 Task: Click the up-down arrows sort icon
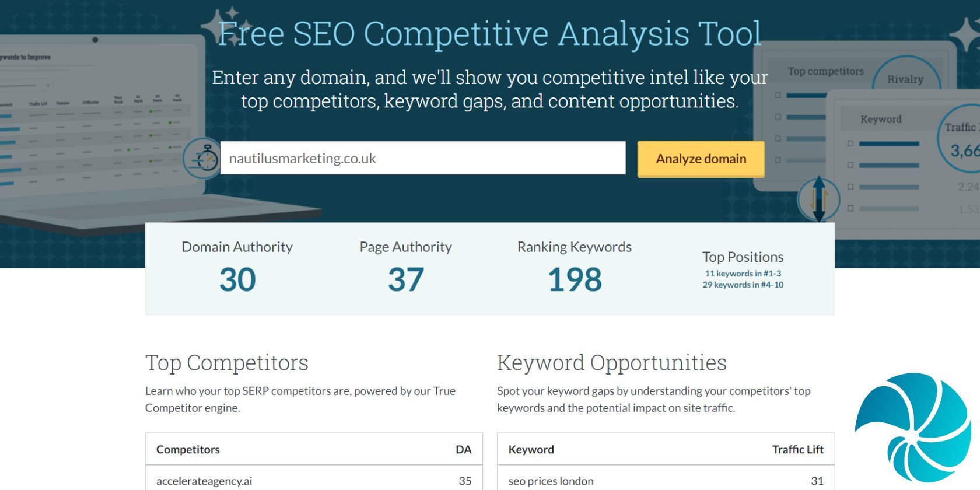[x=818, y=199]
